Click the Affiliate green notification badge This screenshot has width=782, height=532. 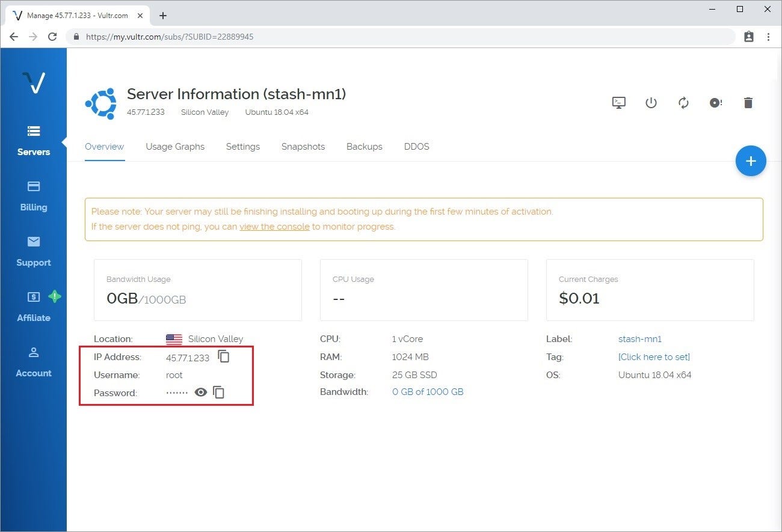55,296
